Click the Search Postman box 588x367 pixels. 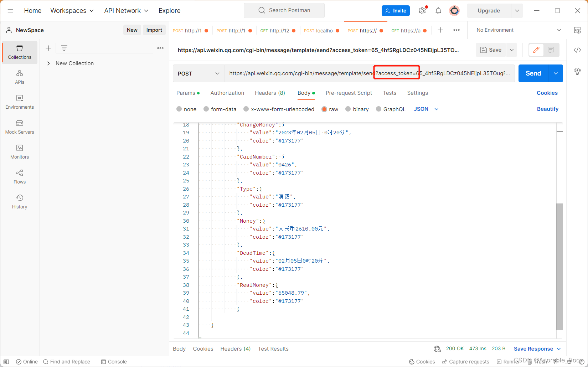click(x=284, y=10)
